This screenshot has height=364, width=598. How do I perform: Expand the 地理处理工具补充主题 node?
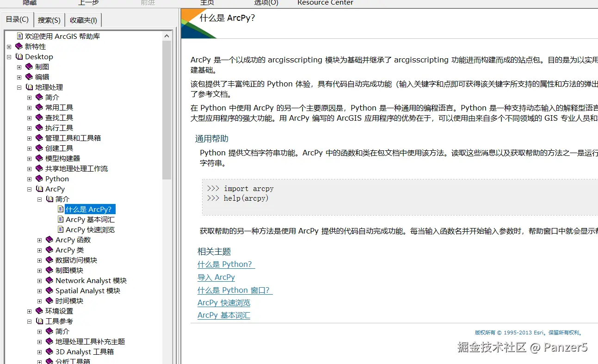pos(40,342)
